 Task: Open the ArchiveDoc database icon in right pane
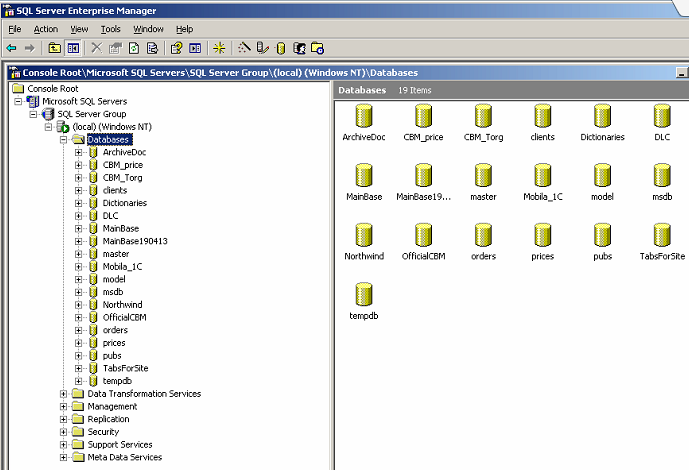pyautogui.click(x=364, y=116)
